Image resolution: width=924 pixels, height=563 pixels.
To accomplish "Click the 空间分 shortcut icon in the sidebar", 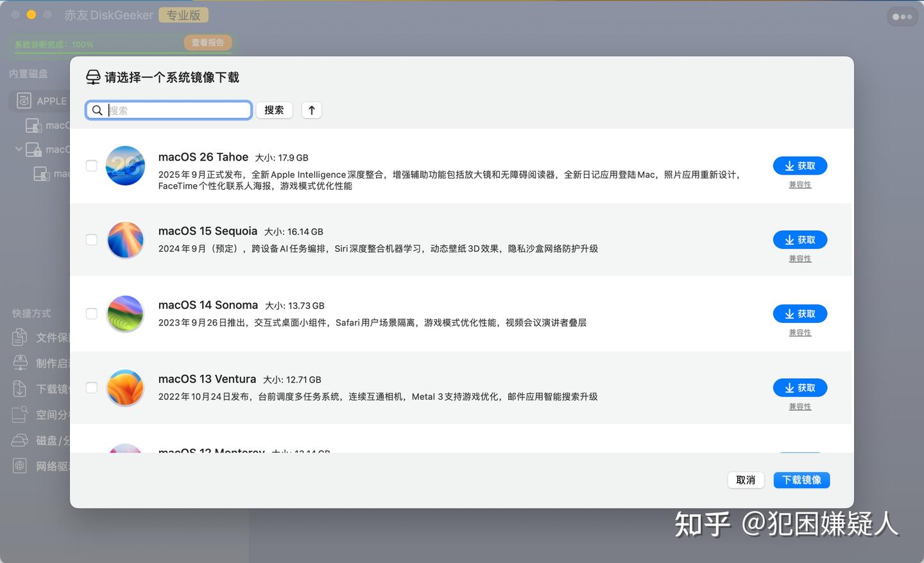I will [20, 414].
